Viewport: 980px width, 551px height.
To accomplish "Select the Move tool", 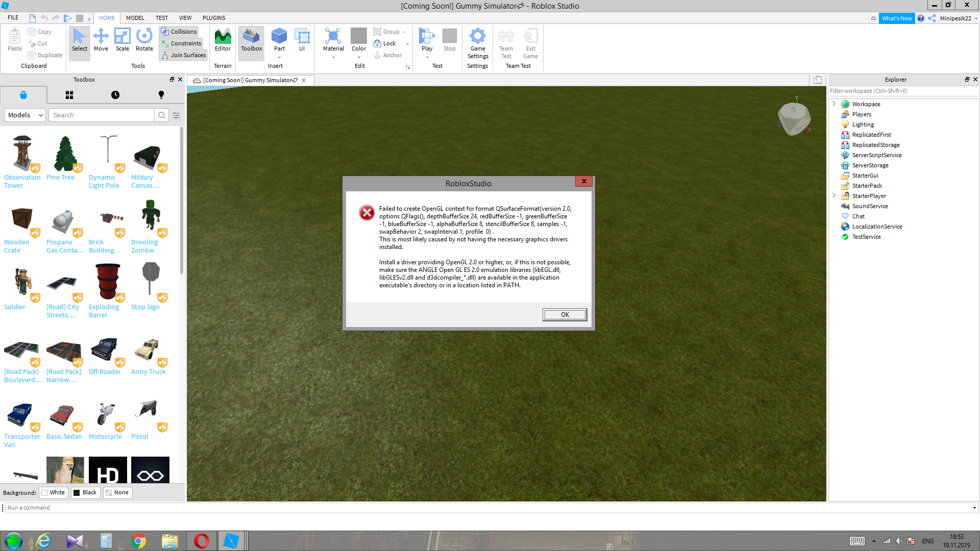I will point(101,39).
